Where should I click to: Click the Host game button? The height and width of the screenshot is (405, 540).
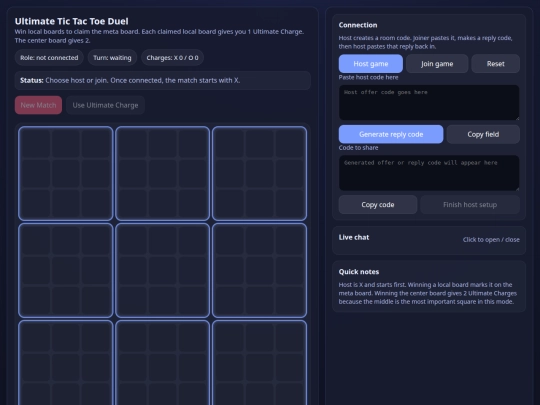[x=371, y=64]
